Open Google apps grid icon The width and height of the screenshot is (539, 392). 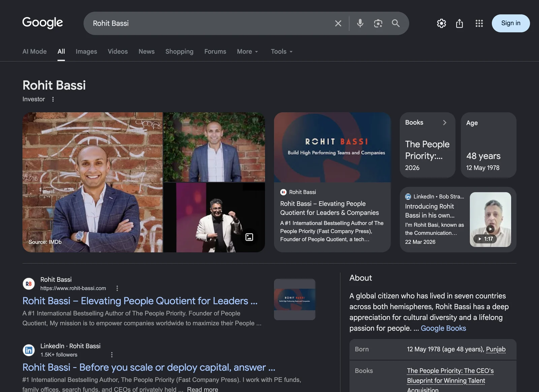pos(479,23)
